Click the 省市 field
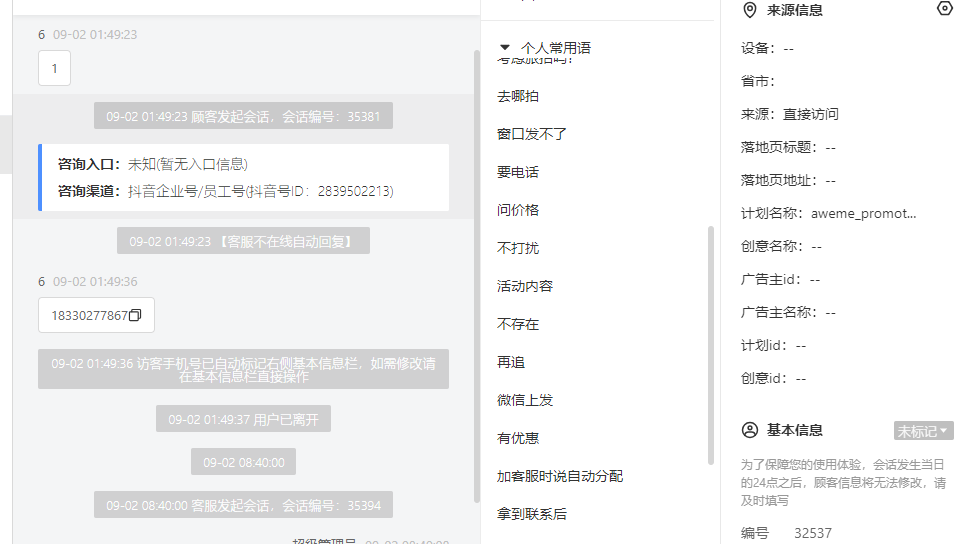The width and height of the screenshot is (969, 544). pyautogui.click(x=758, y=82)
